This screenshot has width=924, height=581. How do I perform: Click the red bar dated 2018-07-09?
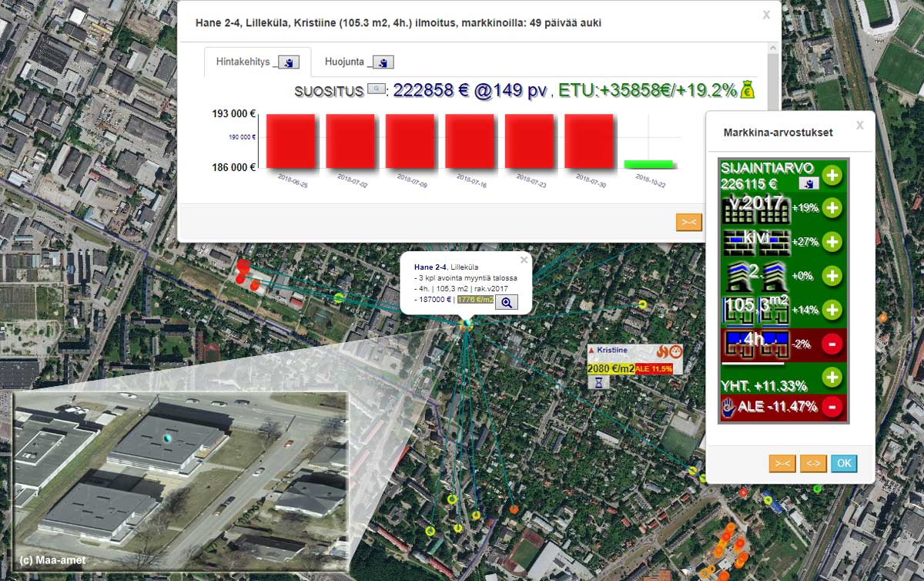point(410,141)
